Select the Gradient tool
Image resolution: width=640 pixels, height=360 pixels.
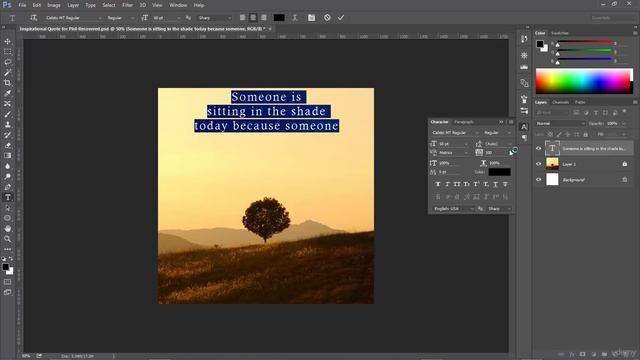(x=8, y=156)
